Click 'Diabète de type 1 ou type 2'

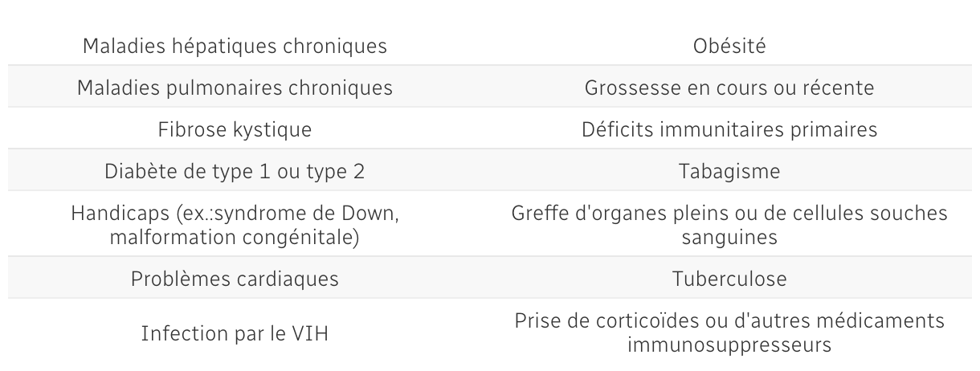pos(235,171)
